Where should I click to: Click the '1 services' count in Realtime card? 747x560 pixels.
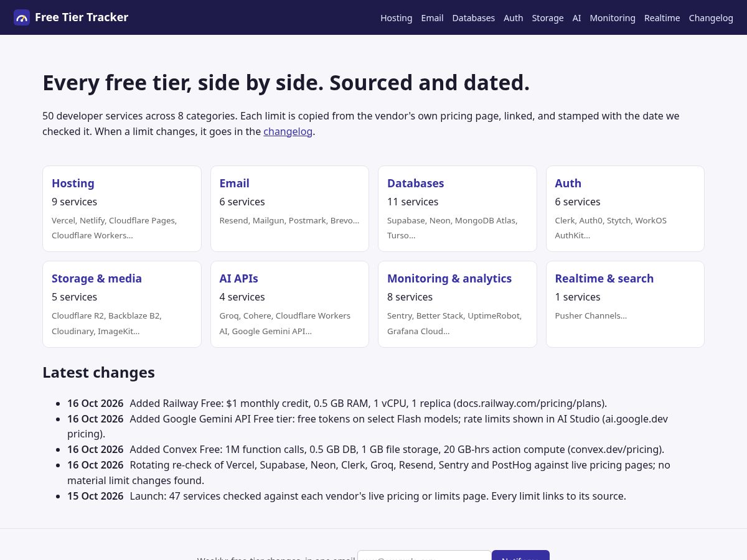point(578,297)
